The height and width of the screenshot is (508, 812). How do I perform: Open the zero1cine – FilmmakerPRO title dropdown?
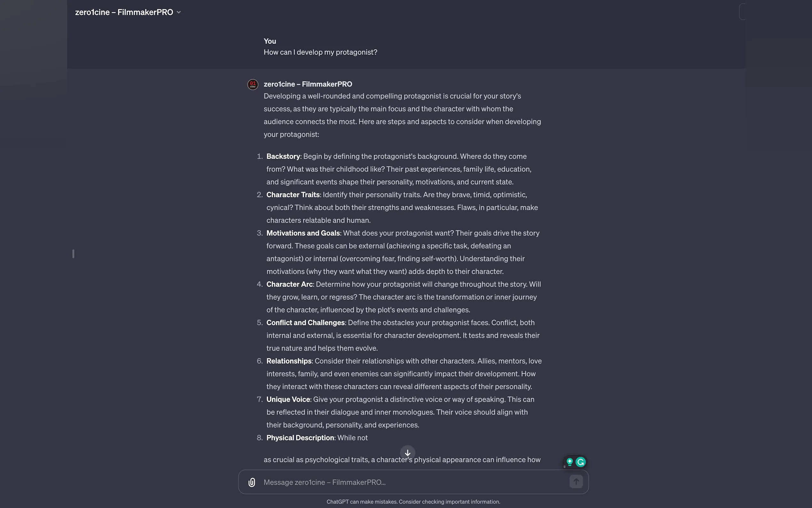[x=124, y=12]
